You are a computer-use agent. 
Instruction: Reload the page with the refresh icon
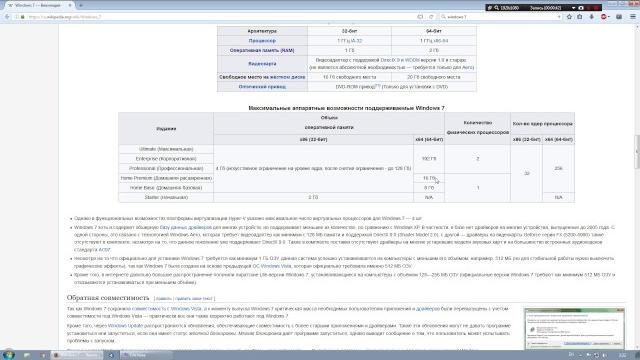tap(431, 17)
